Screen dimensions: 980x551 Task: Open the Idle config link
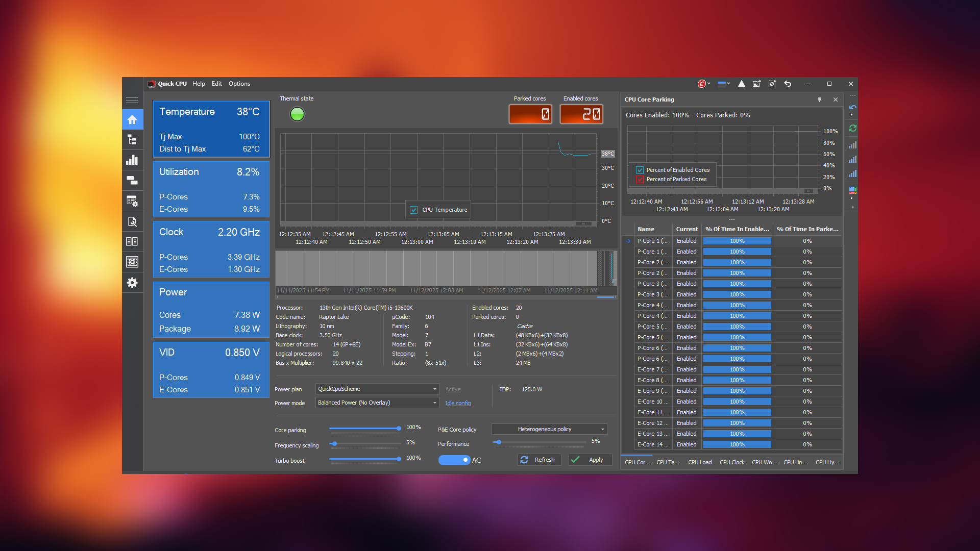pyautogui.click(x=458, y=403)
